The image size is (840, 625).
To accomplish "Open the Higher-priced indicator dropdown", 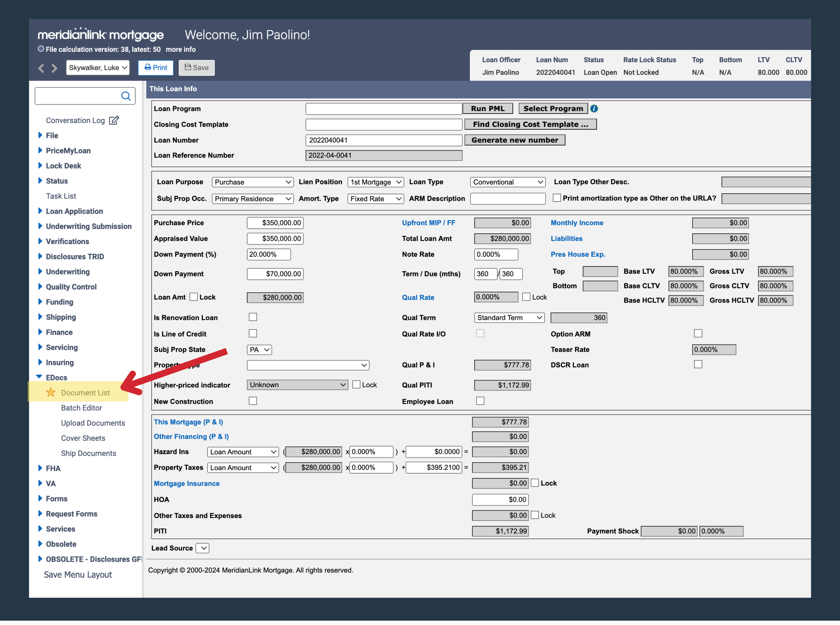I will point(297,385).
